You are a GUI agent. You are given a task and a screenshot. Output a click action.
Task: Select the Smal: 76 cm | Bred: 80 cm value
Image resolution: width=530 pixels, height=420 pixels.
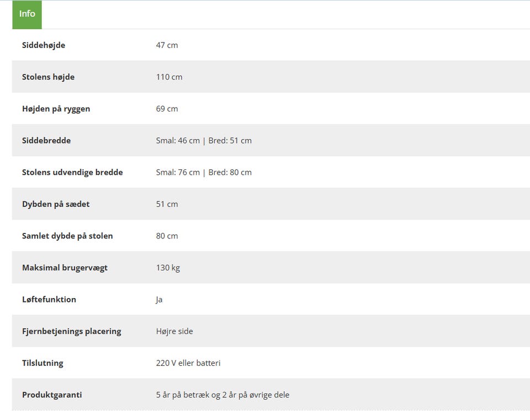(204, 172)
